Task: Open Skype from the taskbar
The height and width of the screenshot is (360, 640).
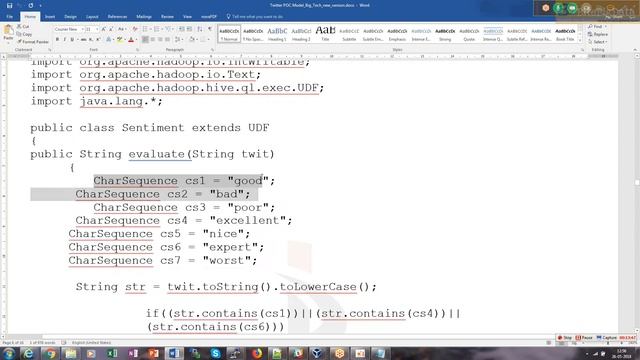Action: point(215,353)
